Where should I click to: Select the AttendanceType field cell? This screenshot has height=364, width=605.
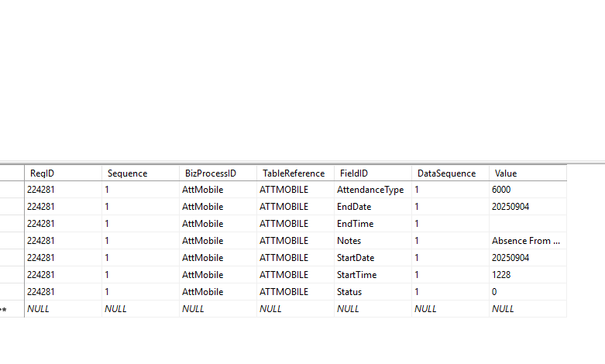coord(370,190)
